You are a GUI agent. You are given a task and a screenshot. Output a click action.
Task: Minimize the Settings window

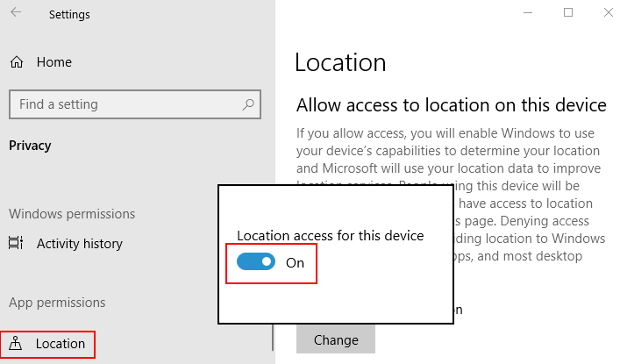pos(528,12)
